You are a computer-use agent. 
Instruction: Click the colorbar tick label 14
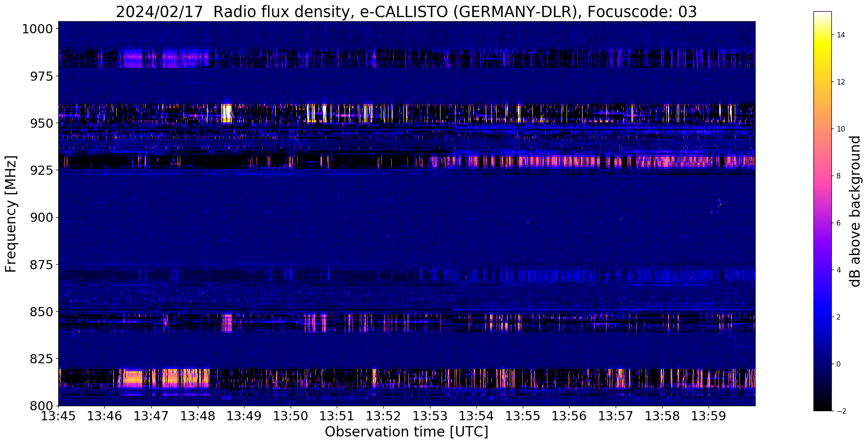tap(841, 35)
